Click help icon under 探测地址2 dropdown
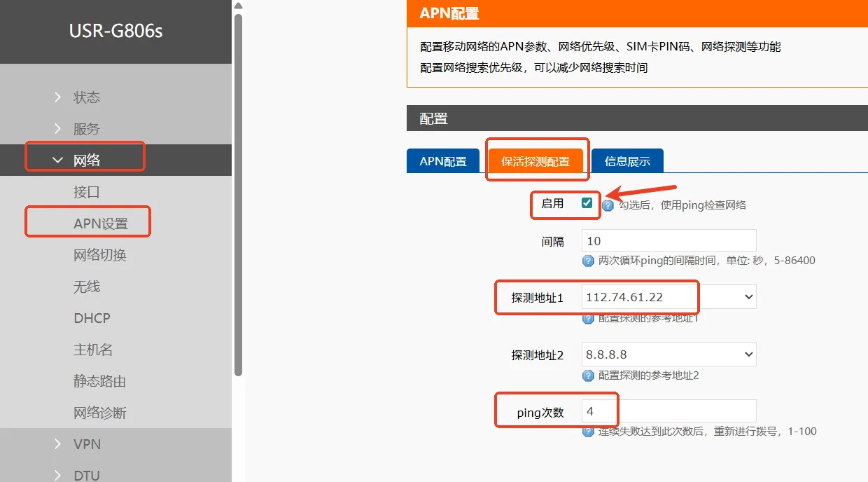 tap(589, 376)
